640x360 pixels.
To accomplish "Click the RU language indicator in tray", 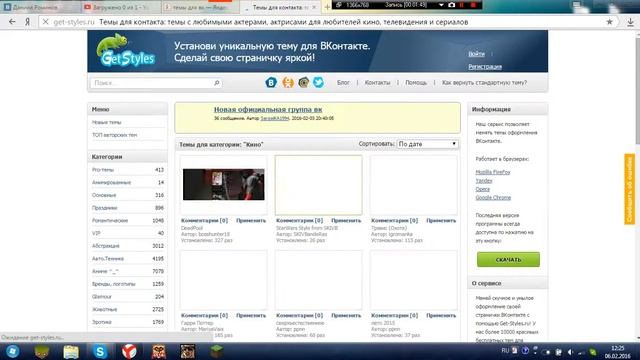I will click(x=505, y=351).
